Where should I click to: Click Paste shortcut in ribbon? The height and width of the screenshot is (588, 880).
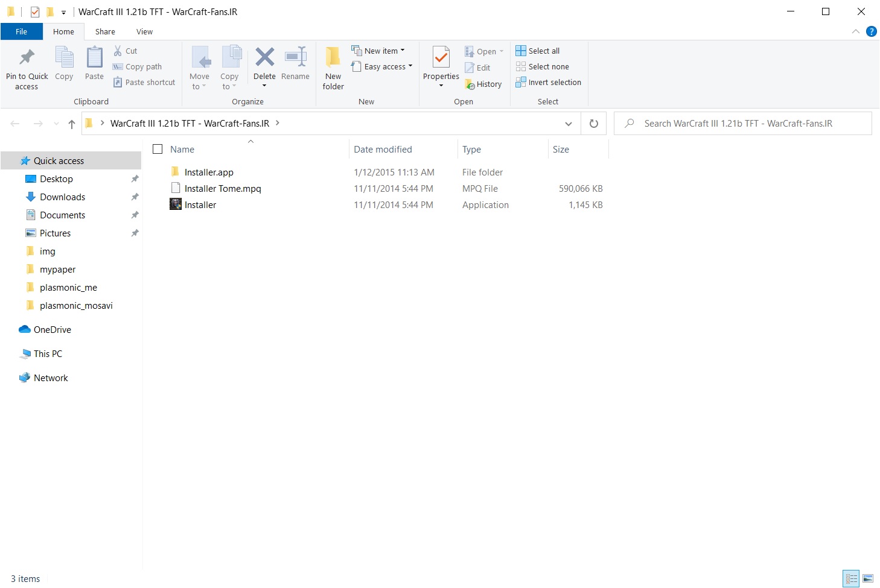point(144,83)
